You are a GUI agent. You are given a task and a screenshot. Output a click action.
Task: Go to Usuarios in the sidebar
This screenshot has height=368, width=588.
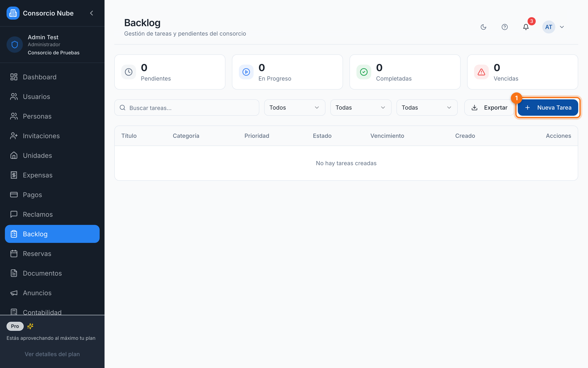coord(52,97)
